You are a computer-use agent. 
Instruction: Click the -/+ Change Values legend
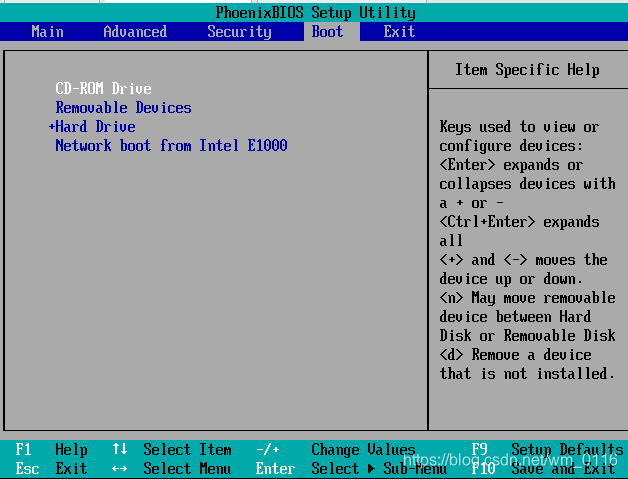coord(336,449)
